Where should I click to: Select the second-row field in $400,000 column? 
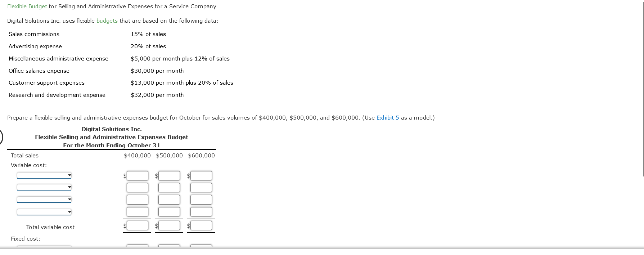tap(137, 187)
